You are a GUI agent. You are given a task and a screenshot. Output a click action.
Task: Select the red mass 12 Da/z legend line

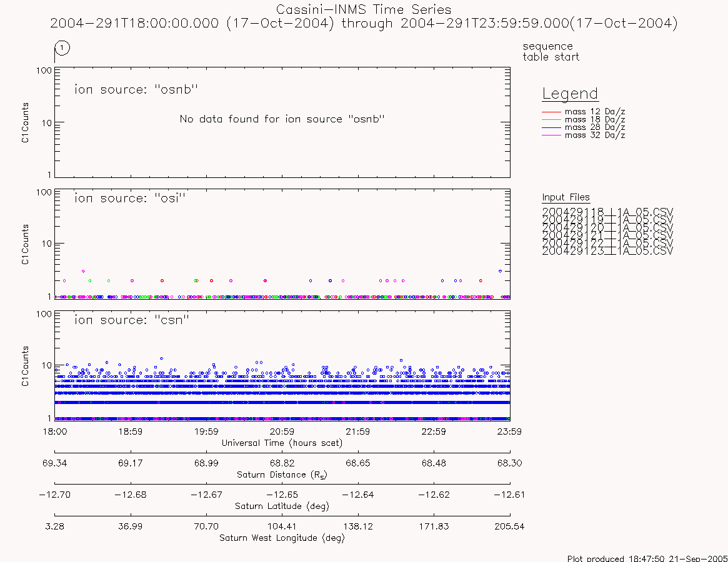(x=552, y=112)
